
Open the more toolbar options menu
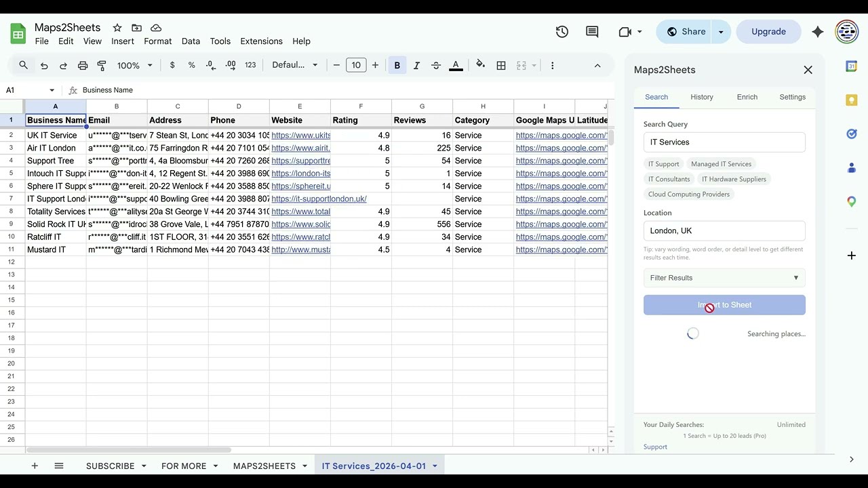pyautogui.click(x=552, y=65)
